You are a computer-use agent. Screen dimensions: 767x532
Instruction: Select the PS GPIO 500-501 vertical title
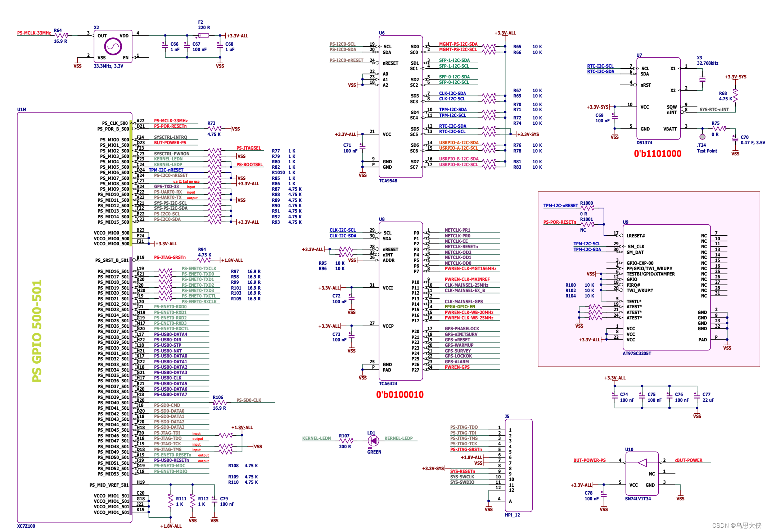(37, 331)
